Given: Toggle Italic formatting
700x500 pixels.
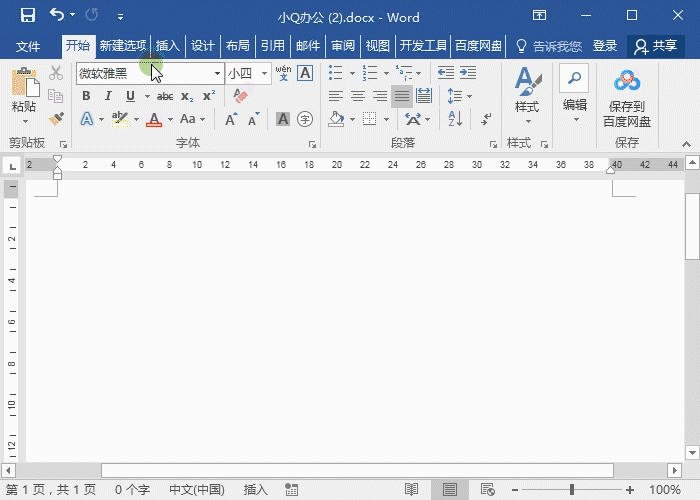Looking at the screenshot, I should 108,96.
